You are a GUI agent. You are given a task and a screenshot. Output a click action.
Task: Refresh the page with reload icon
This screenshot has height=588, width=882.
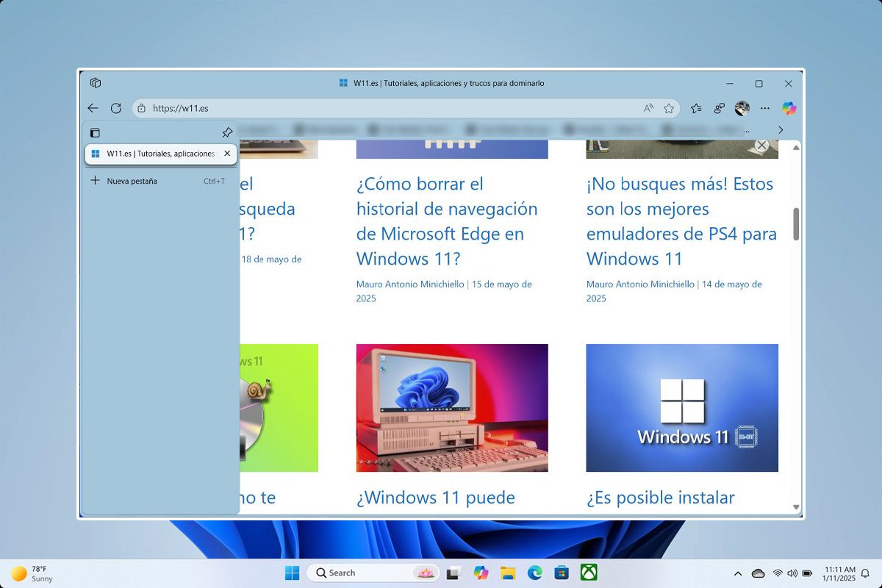115,108
